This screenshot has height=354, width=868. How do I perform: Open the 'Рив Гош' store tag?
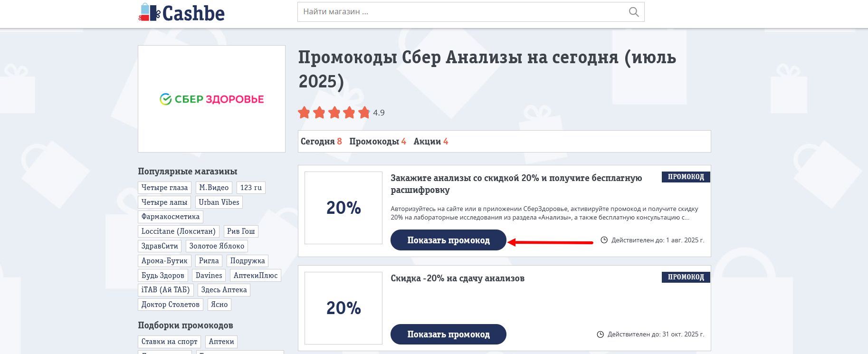click(241, 231)
